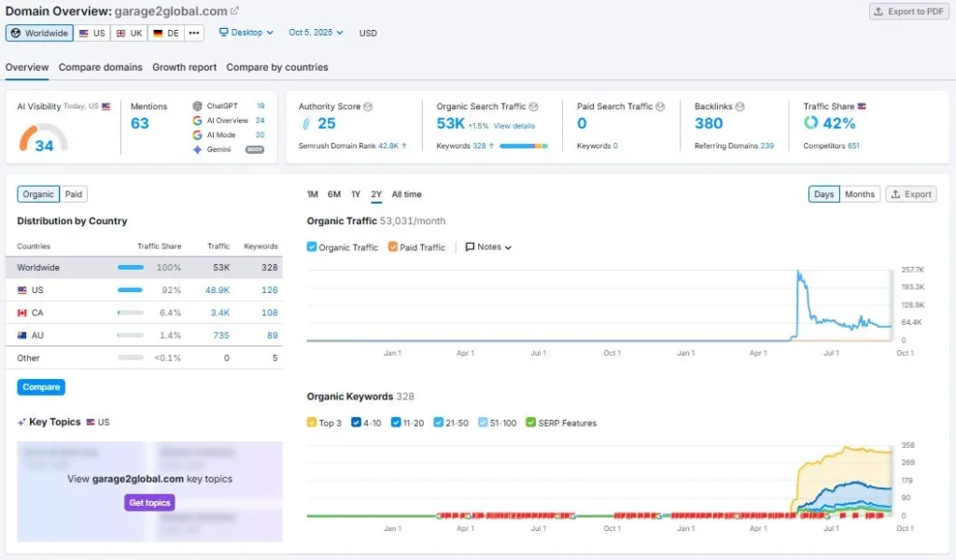
Task: Select the 1M time range
Action: click(x=312, y=194)
